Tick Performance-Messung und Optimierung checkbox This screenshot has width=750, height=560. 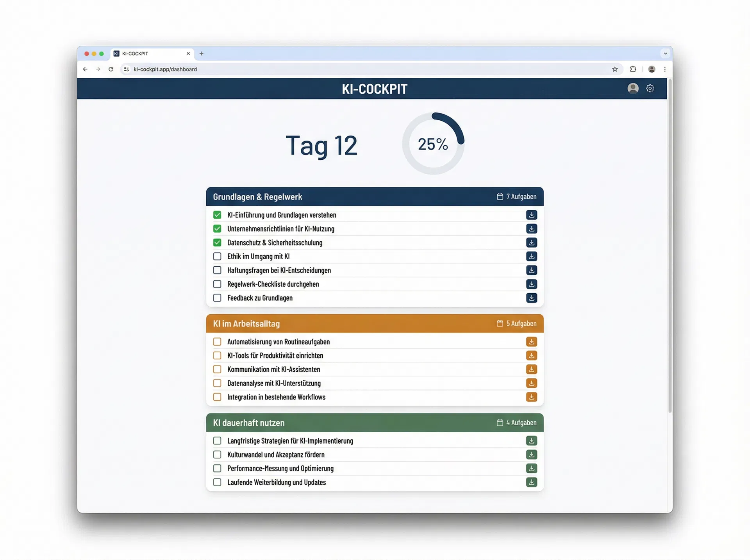pos(217,469)
